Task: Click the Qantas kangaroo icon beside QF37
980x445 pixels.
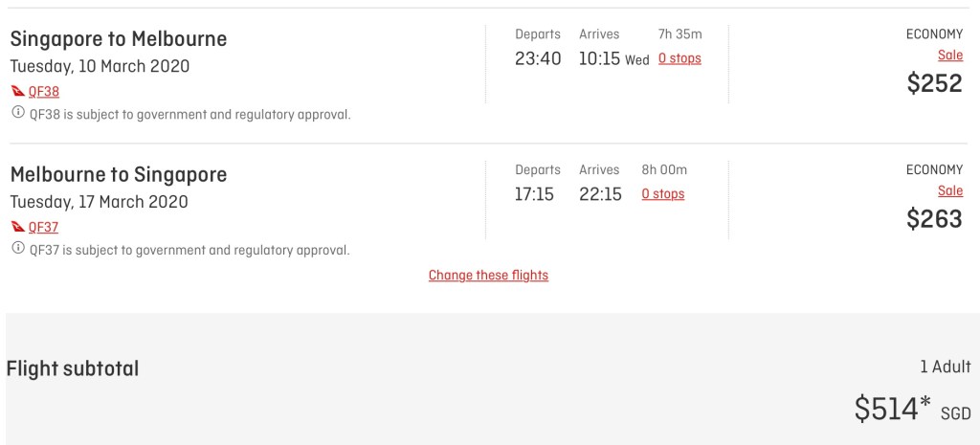Action: tap(17, 228)
